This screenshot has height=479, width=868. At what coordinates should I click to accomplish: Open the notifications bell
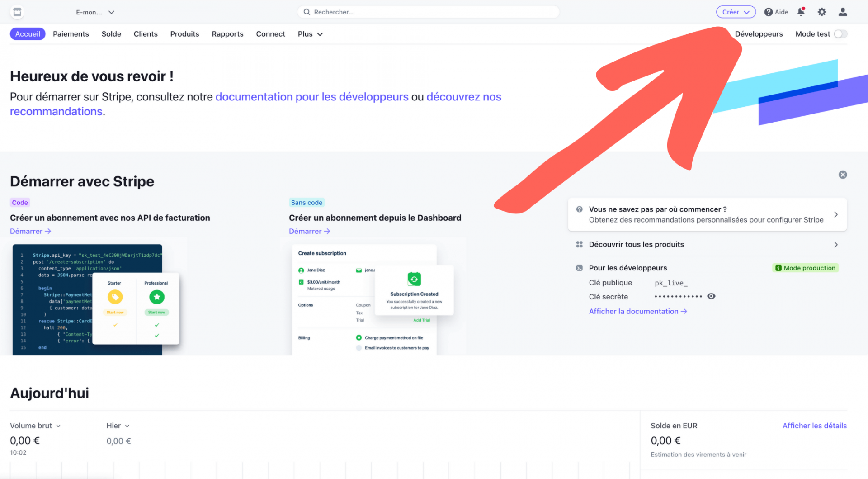point(801,12)
